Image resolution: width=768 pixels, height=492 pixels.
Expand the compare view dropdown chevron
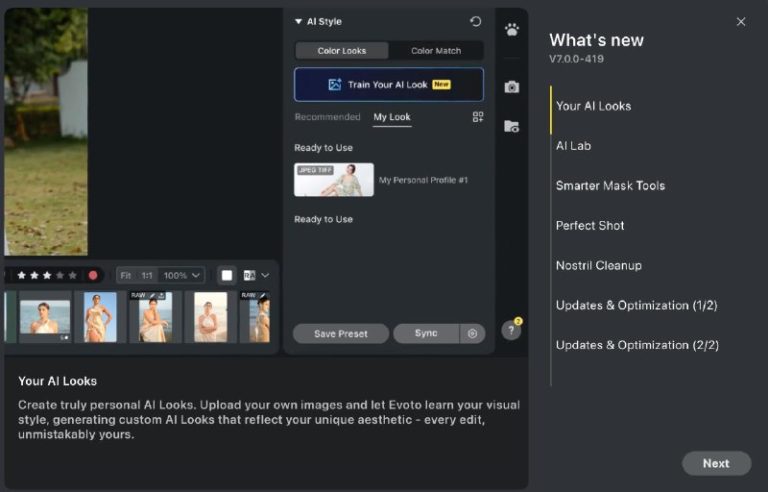coord(265,275)
